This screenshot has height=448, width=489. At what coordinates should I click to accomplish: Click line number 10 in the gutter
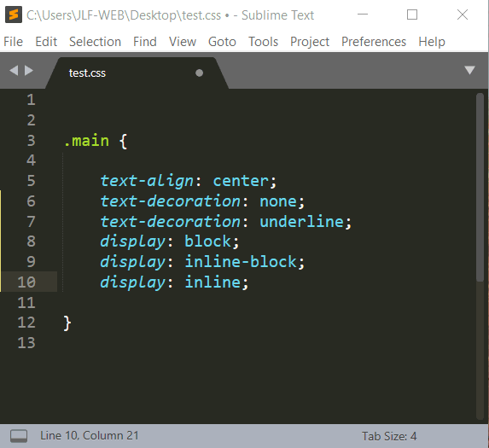[x=26, y=282]
